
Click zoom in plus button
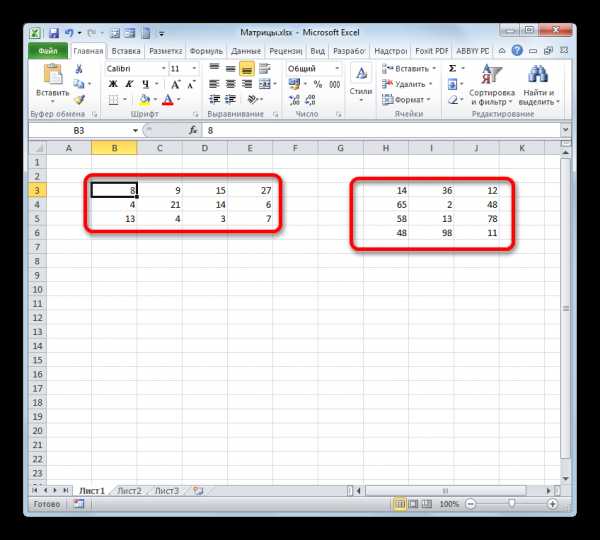[552, 504]
